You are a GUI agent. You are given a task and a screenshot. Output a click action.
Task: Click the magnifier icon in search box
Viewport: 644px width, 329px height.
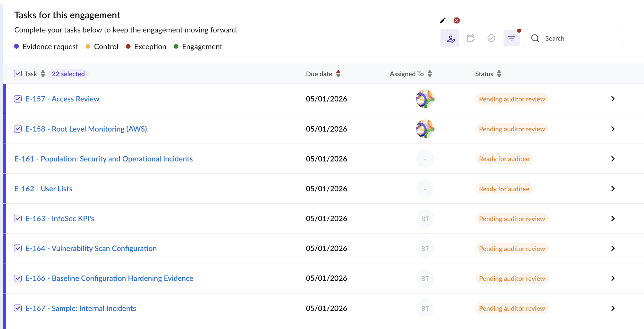535,38
